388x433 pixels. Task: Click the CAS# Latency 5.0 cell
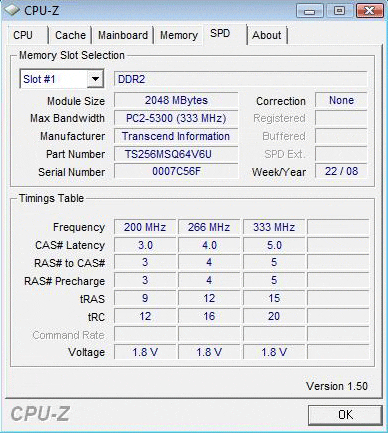point(274,245)
